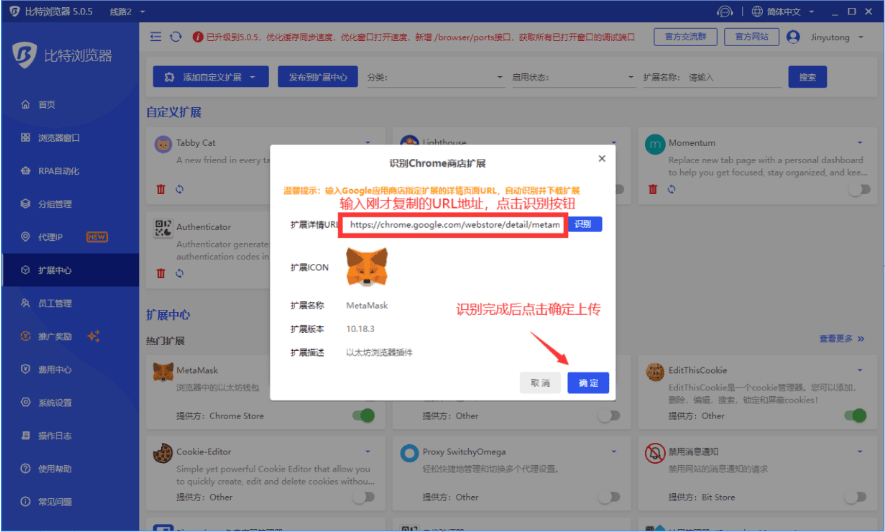Viewport: 885px width, 532px height.
Task: Click the globe language icon
Action: [x=757, y=11]
